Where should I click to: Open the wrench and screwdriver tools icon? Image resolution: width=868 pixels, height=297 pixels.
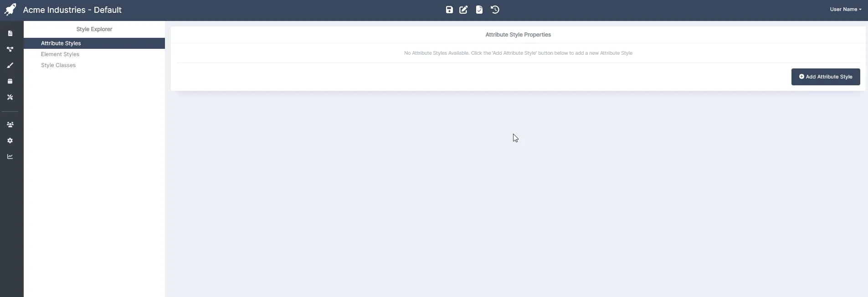tap(10, 97)
